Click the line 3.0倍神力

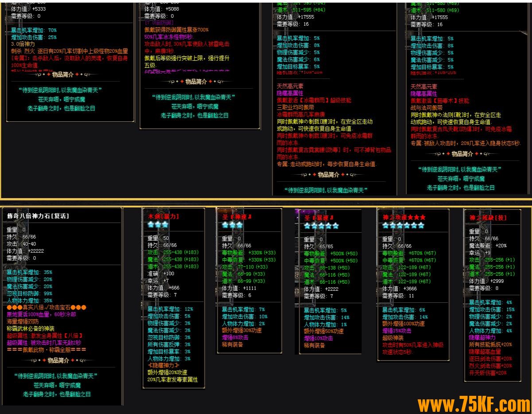23,44
